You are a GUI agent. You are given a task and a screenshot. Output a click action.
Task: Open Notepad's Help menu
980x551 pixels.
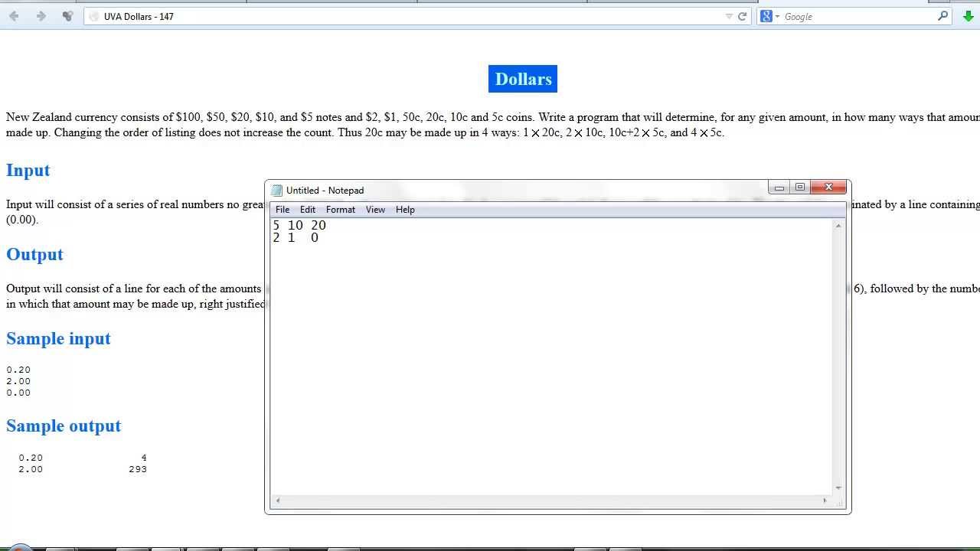coord(405,210)
